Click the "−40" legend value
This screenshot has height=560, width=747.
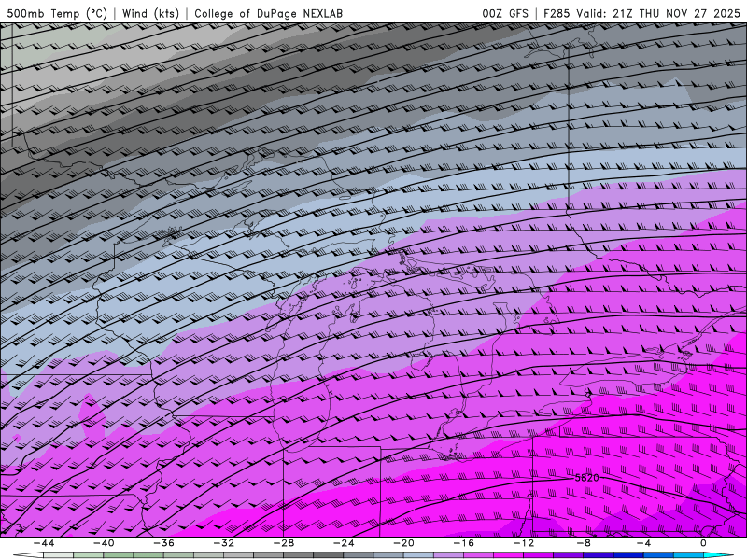click(104, 543)
